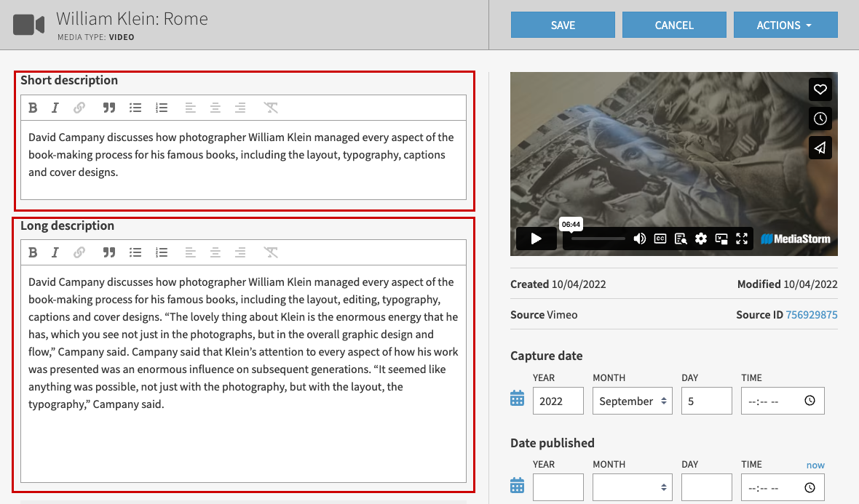Click the SAVE button
The width and height of the screenshot is (859, 504).
[x=563, y=25]
